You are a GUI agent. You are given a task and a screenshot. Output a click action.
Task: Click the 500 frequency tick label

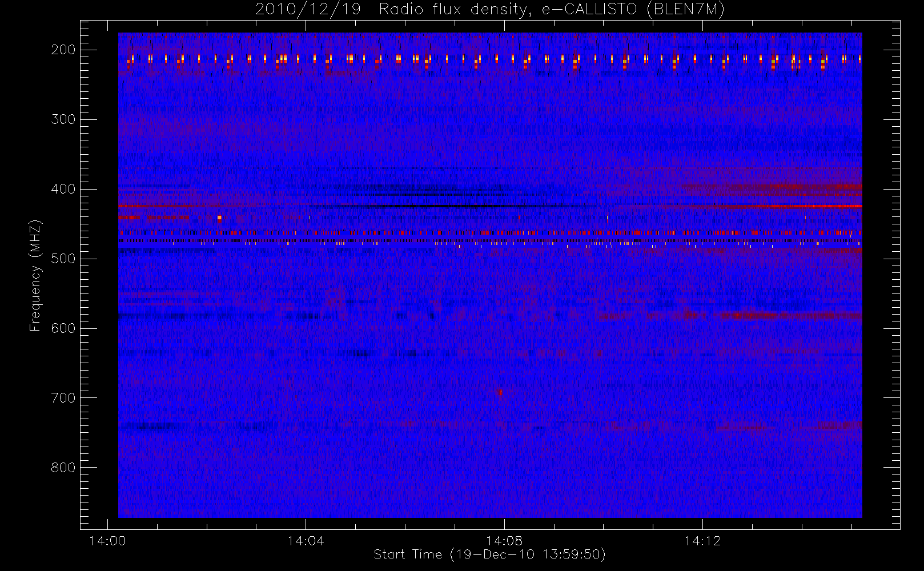click(x=63, y=259)
